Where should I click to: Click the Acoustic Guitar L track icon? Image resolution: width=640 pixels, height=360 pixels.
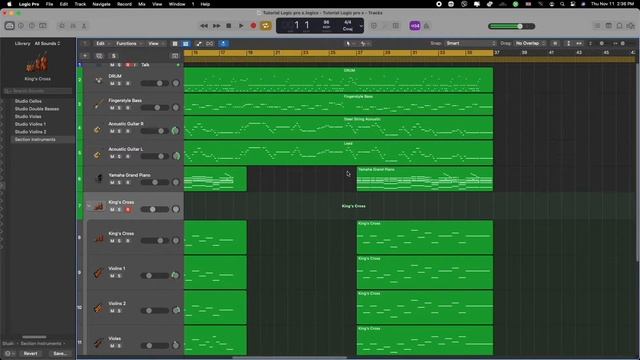click(x=98, y=155)
